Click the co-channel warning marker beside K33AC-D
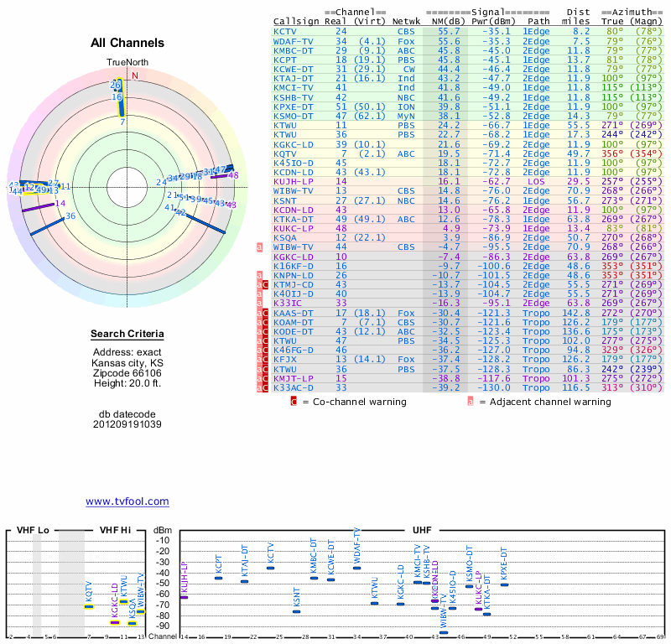This screenshot has width=671, height=644. pyautogui.click(x=266, y=388)
